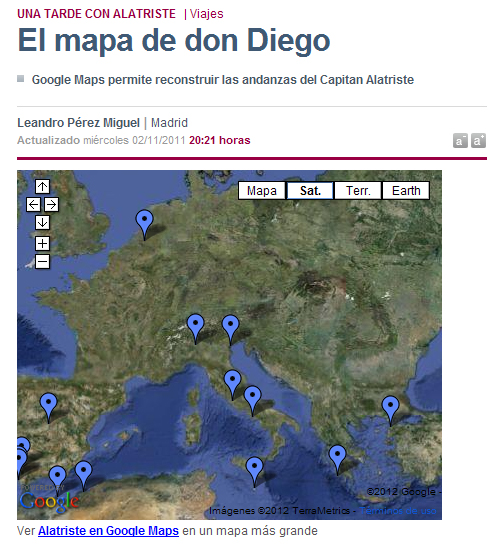Image resolution: width=503 pixels, height=550 pixels.
Task: Click the headline El mapa de don Diego
Action: click(174, 41)
